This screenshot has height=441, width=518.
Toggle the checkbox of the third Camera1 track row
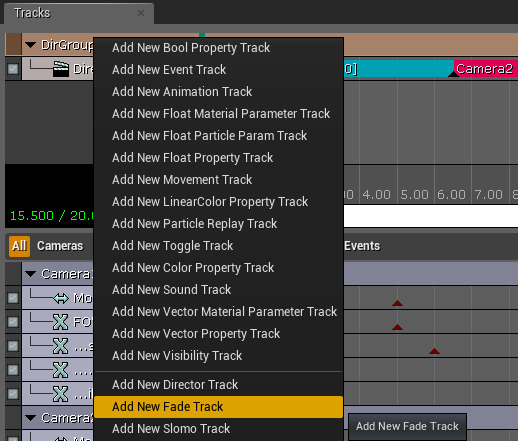point(13,346)
